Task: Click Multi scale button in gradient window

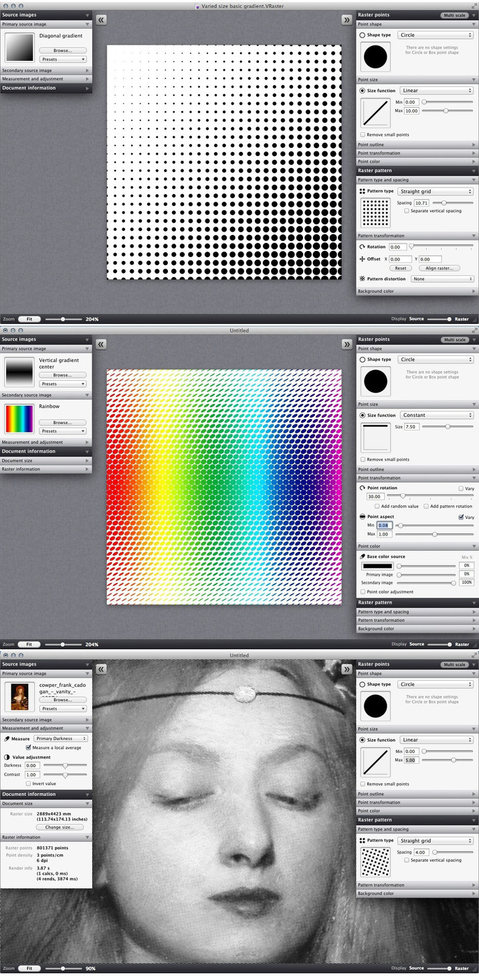Action: 454,15
